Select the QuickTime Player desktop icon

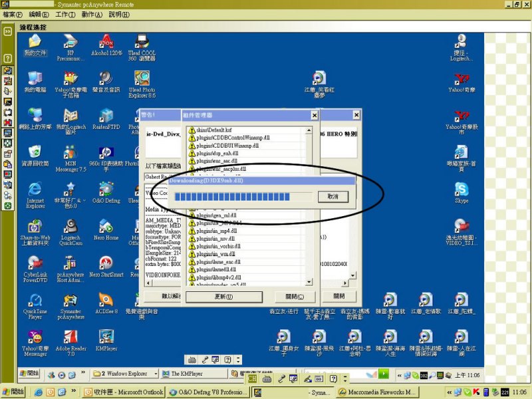click(x=35, y=306)
